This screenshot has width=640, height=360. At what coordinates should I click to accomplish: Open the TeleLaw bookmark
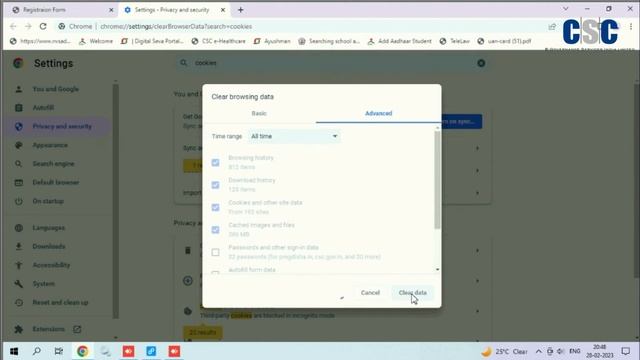pos(455,41)
